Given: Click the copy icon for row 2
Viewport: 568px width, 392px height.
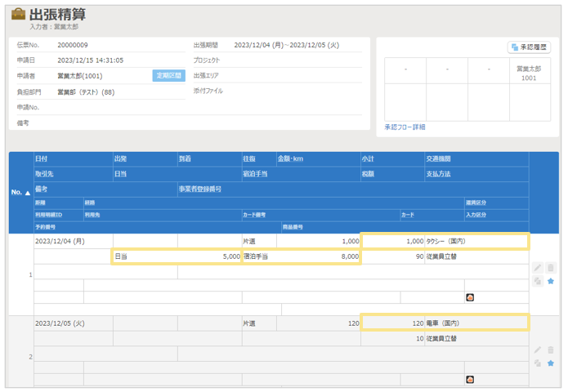Looking at the screenshot, I should (x=538, y=363).
